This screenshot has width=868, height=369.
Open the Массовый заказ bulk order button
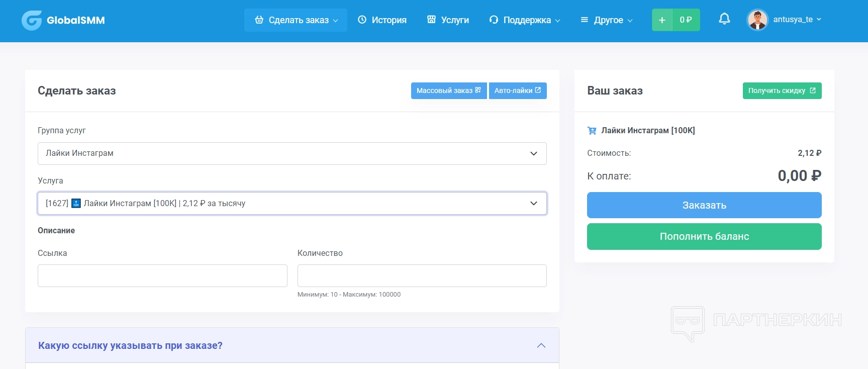point(448,90)
